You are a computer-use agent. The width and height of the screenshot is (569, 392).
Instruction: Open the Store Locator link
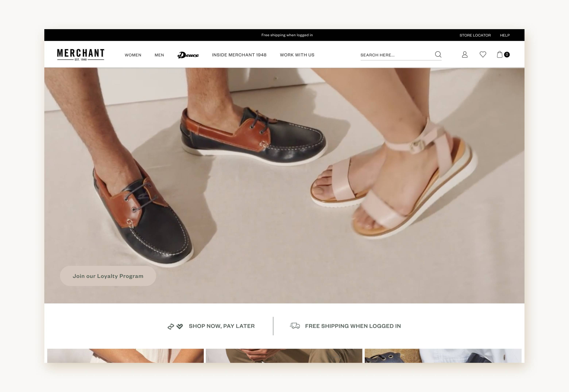click(475, 35)
